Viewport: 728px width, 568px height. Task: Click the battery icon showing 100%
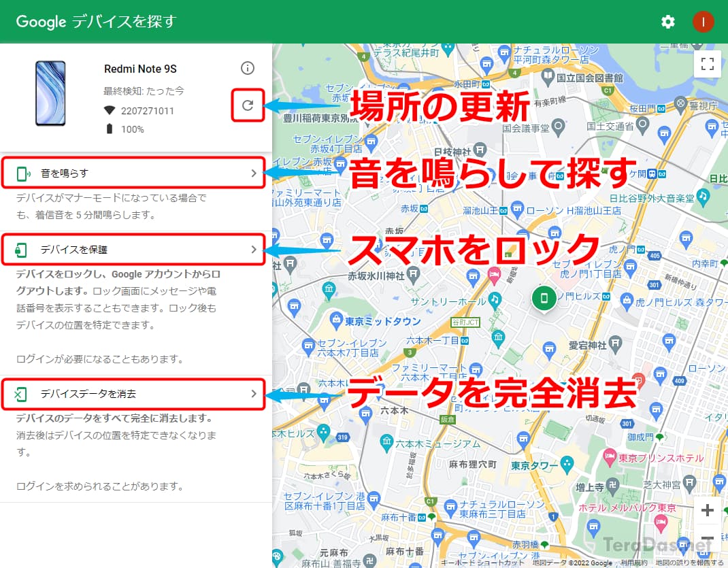click(x=109, y=129)
